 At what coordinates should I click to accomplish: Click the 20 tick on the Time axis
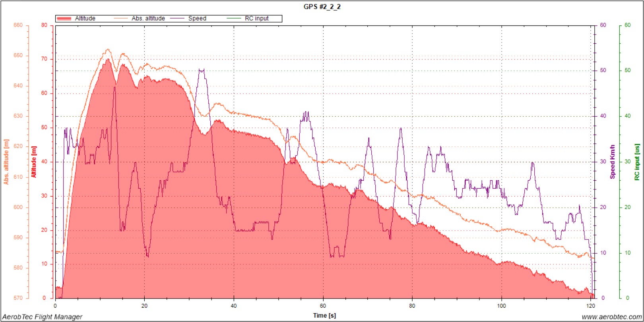[x=144, y=306]
